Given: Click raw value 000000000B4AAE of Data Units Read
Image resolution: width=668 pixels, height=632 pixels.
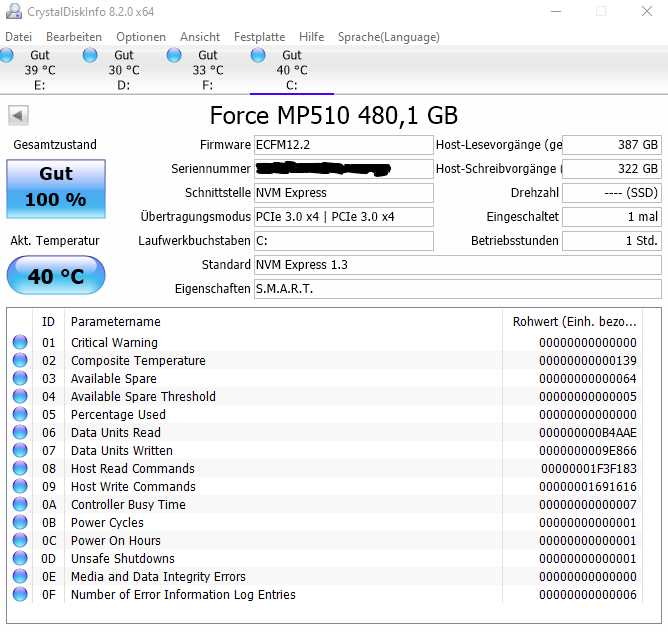Looking at the screenshot, I should [587, 433].
